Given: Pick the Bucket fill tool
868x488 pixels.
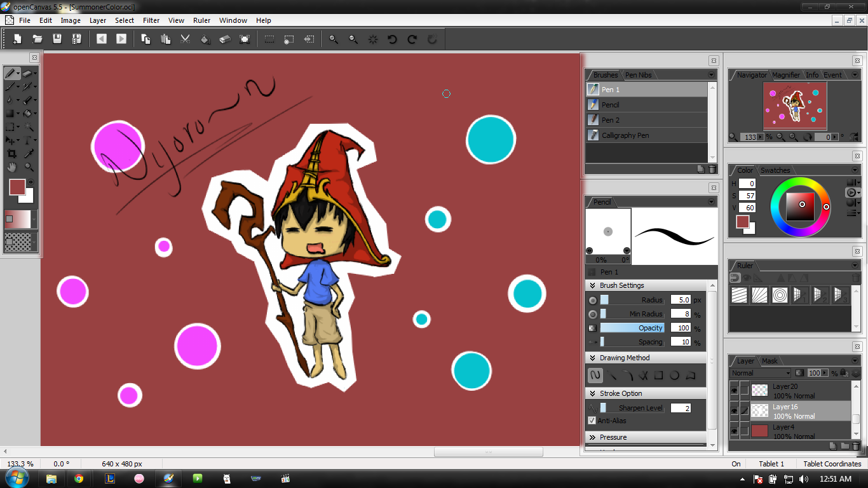Looking at the screenshot, I should (27, 113).
